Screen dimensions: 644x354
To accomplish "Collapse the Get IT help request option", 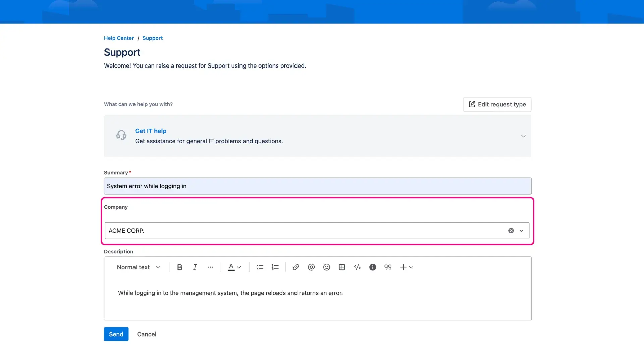I will coord(523,136).
